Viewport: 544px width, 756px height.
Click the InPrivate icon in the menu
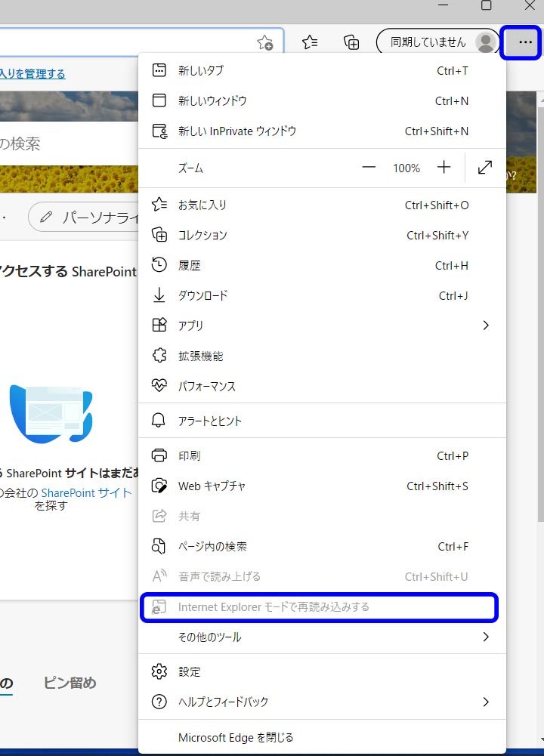[159, 131]
